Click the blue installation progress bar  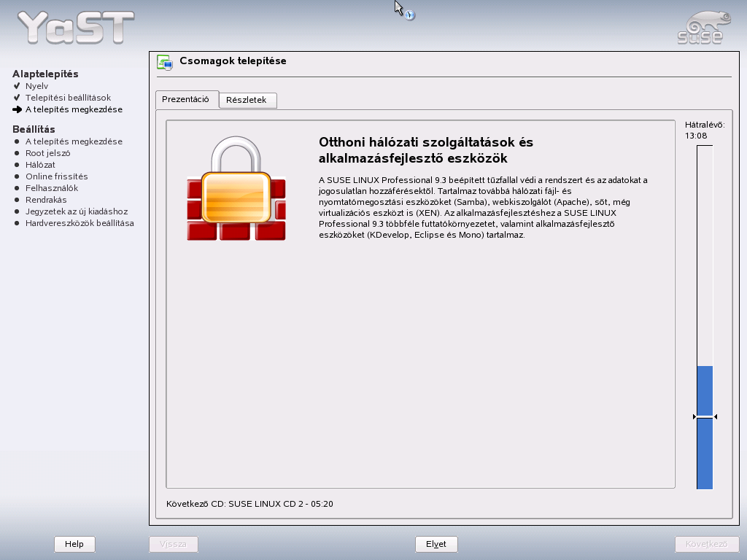point(705,318)
